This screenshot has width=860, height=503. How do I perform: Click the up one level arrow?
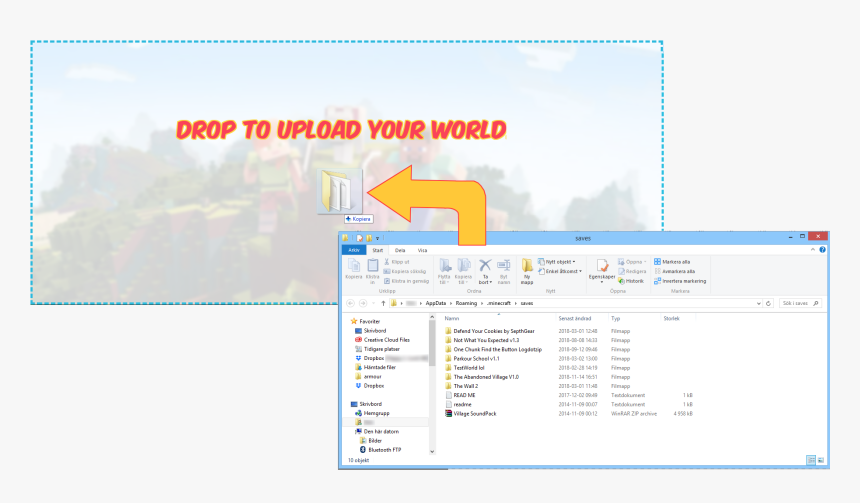pyautogui.click(x=383, y=303)
